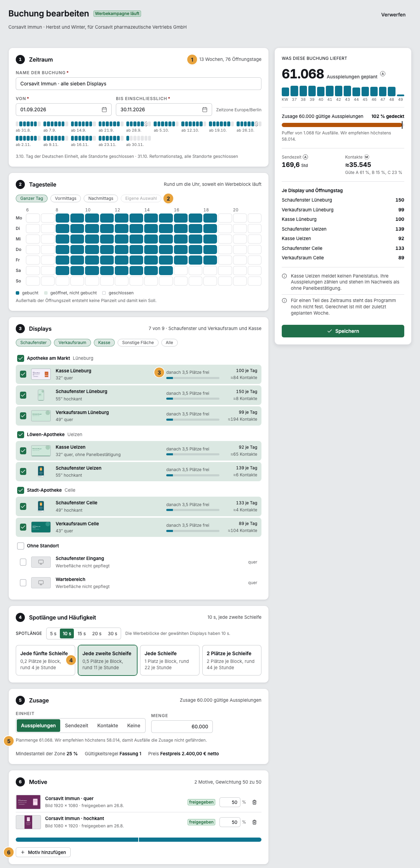Select the Nachmittags daypart chip
The image size is (420, 868).
[x=101, y=198]
